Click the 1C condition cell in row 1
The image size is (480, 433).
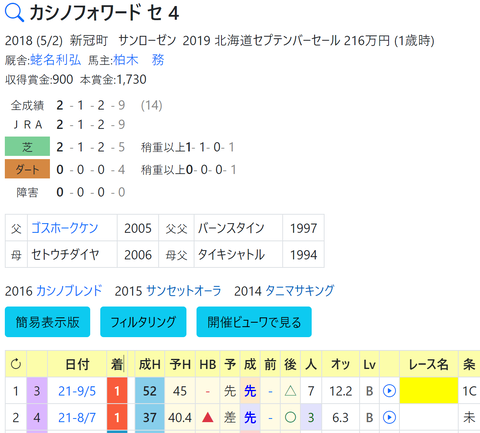(x=469, y=391)
